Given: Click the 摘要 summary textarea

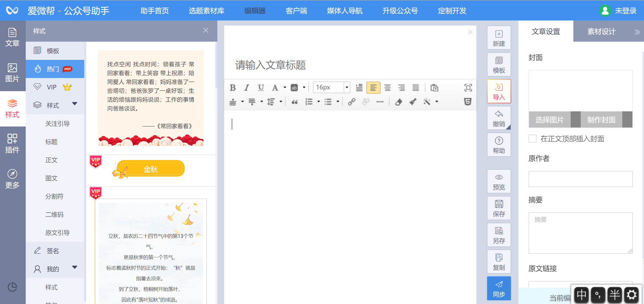Looking at the screenshot, I should [580, 233].
